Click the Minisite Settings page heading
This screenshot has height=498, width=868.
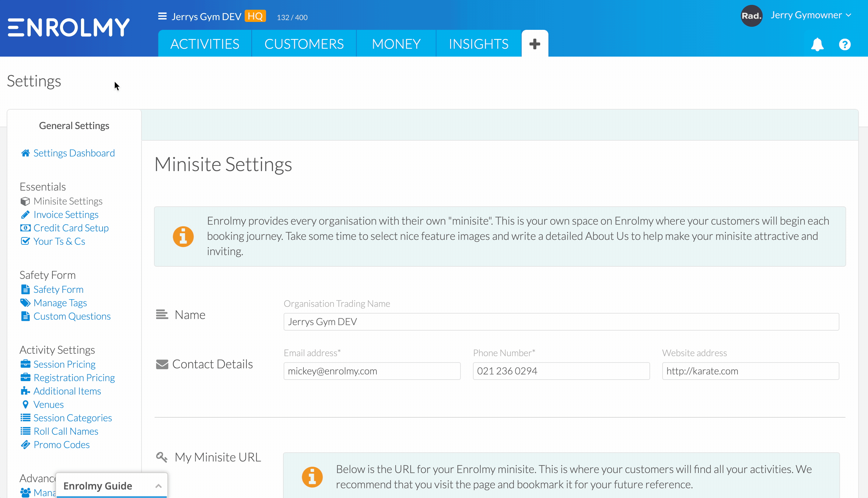223,164
